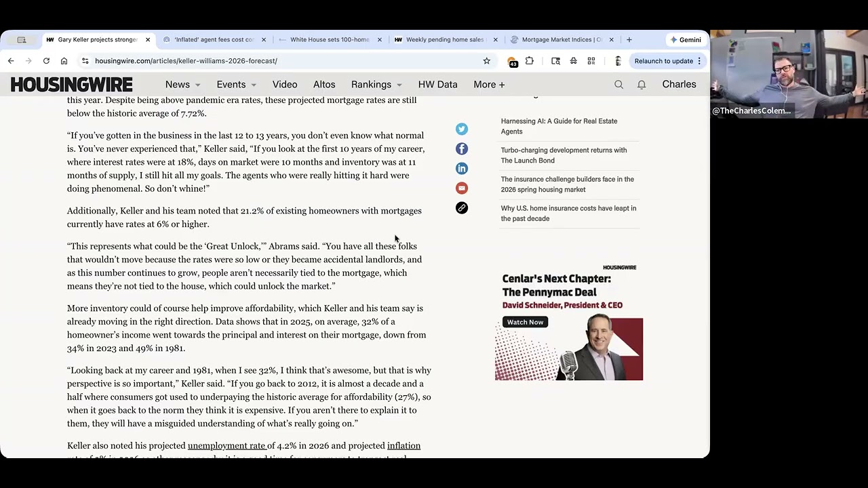Open Cenlar's Next Chapter ad image
868x488 pixels.
click(569, 321)
